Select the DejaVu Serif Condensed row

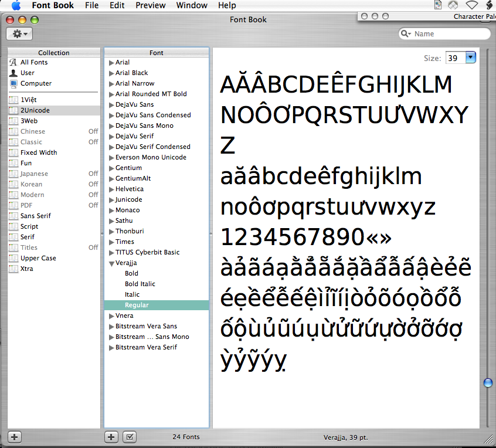point(157,147)
